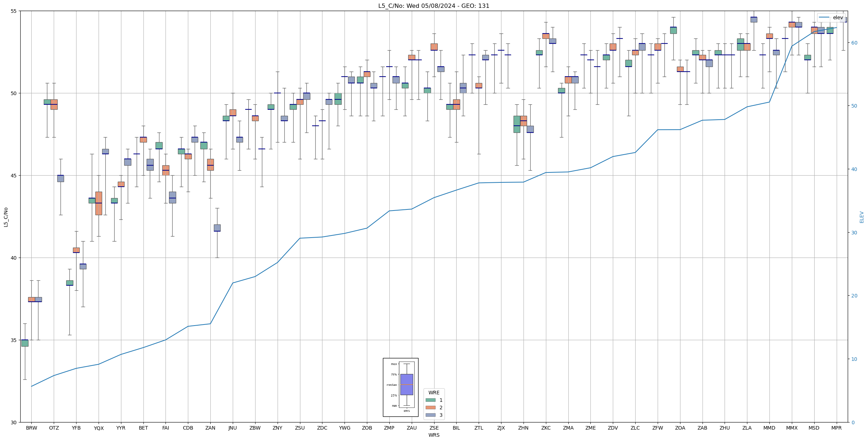Click the OTZ station tick label
This screenshot has width=868, height=441.
point(54,428)
